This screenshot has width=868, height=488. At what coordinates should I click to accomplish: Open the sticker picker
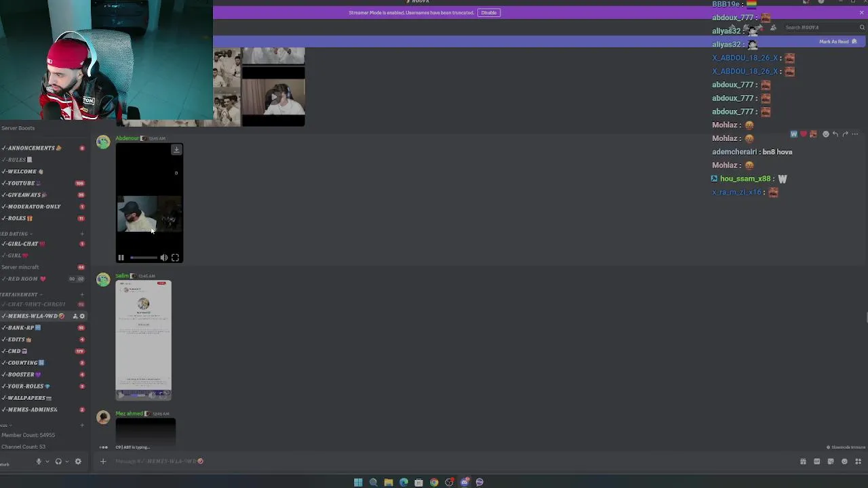(x=831, y=462)
